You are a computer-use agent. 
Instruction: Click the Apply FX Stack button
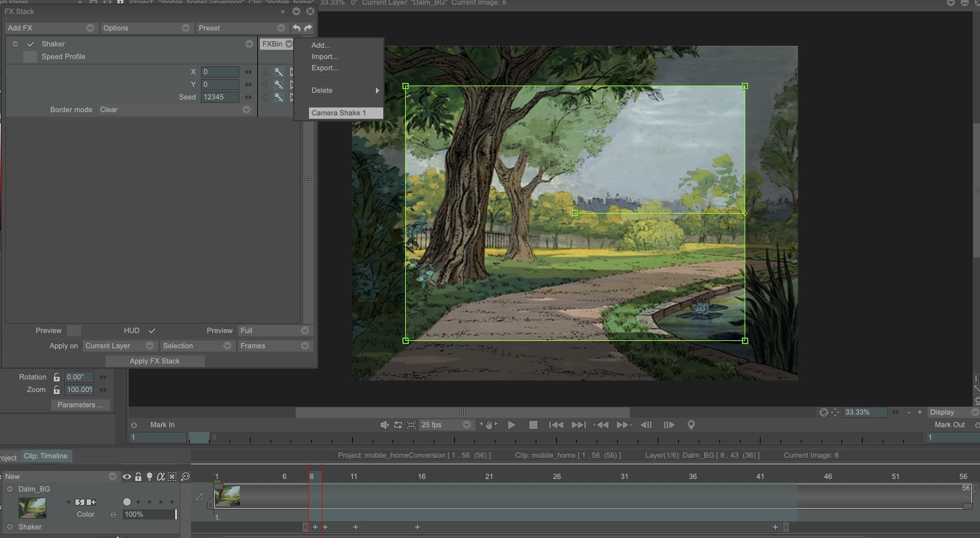click(x=154, y=361)
